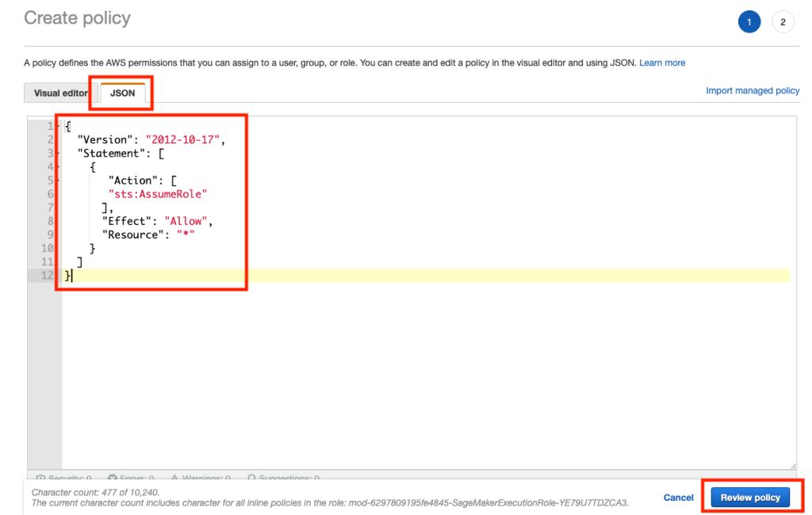Select the JSON tab
The height and width of the screenshot is (515, 812).
(x=123, y=93)
